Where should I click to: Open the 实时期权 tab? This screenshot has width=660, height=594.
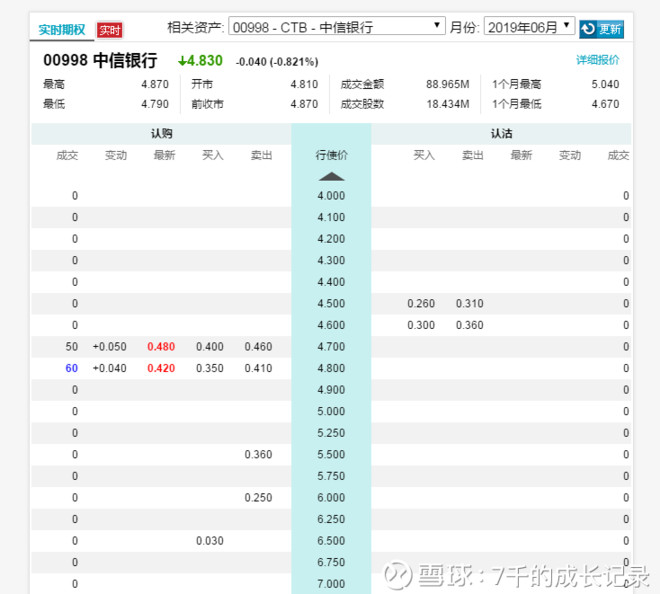[x=62, y=30]
